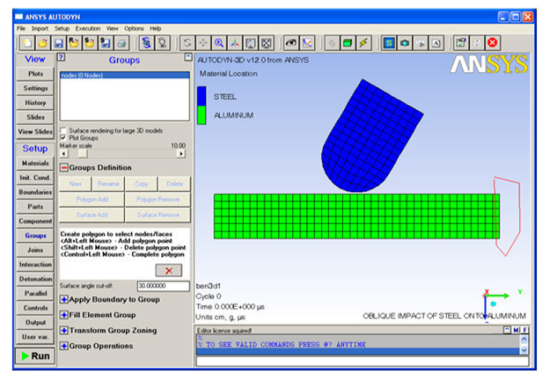
Task: Click the save model disk icon
Action: pyautogui.click(x=58, y=43)
